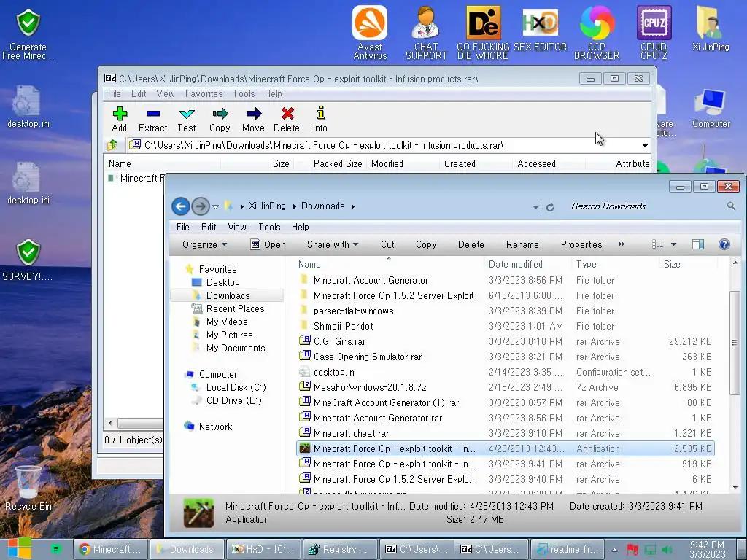
Task: Open the Tools menu in 7-Zip window
Action: (244, 94)
